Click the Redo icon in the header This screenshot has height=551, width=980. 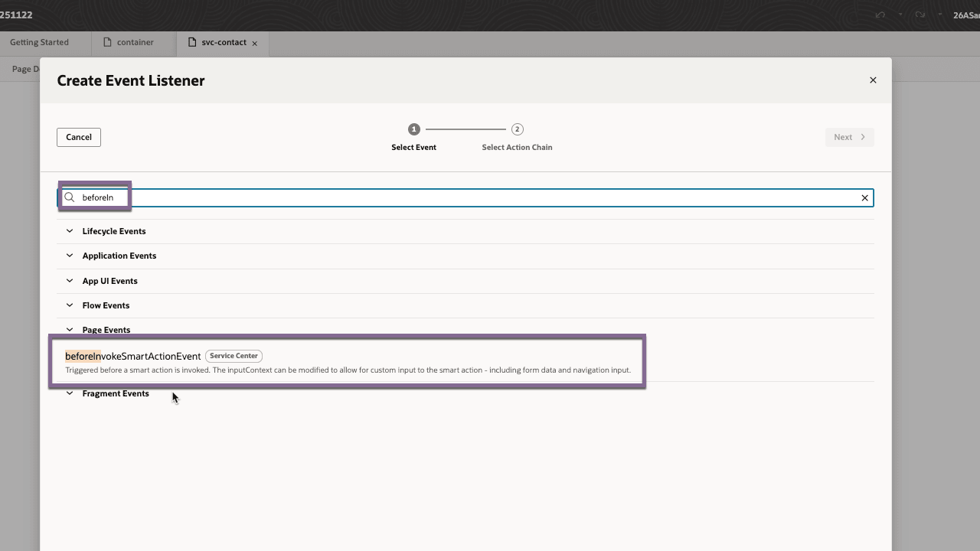(x=920, y=15)
